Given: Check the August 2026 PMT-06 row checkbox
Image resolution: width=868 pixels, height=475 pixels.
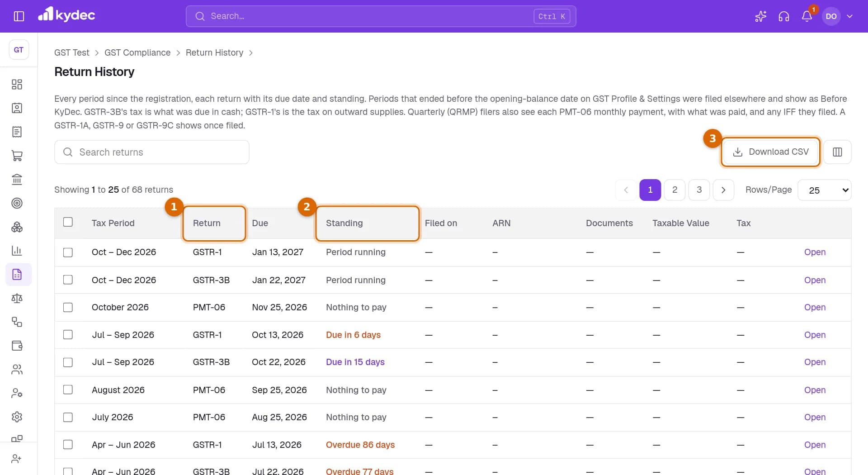Looking at the screenshot, I should (68, 389).
